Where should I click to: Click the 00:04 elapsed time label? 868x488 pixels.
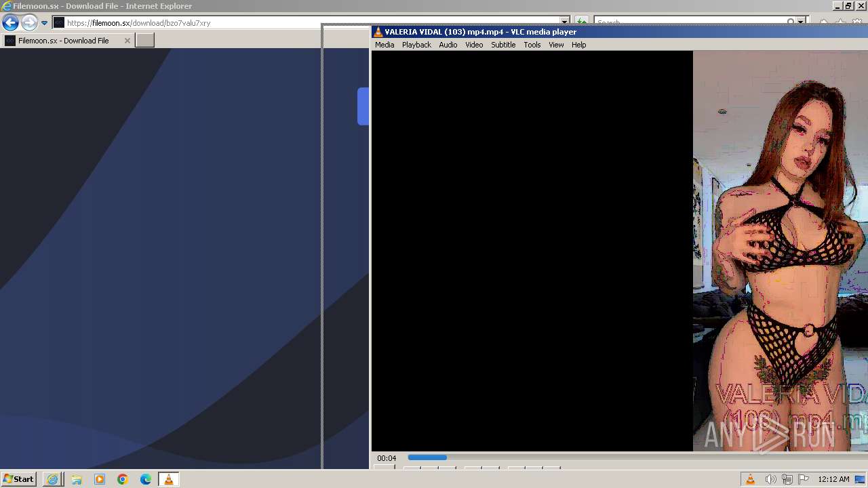click(387, 458)
